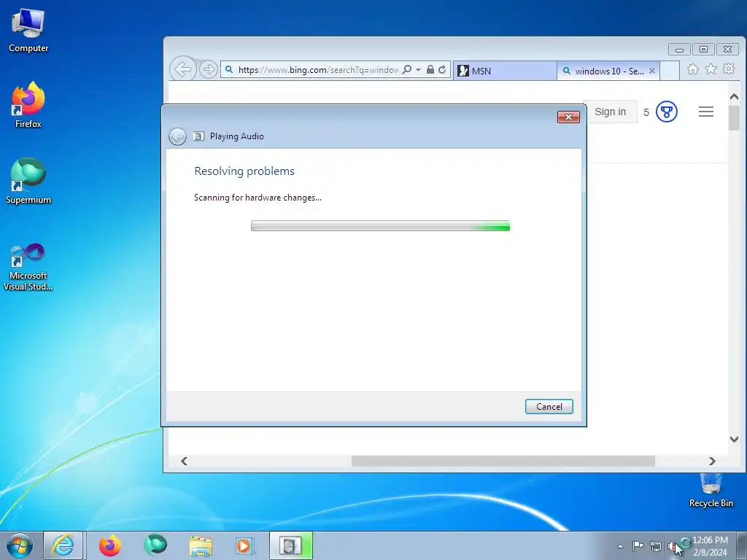Click the troubleshooter back arrow button

(178, 136)
